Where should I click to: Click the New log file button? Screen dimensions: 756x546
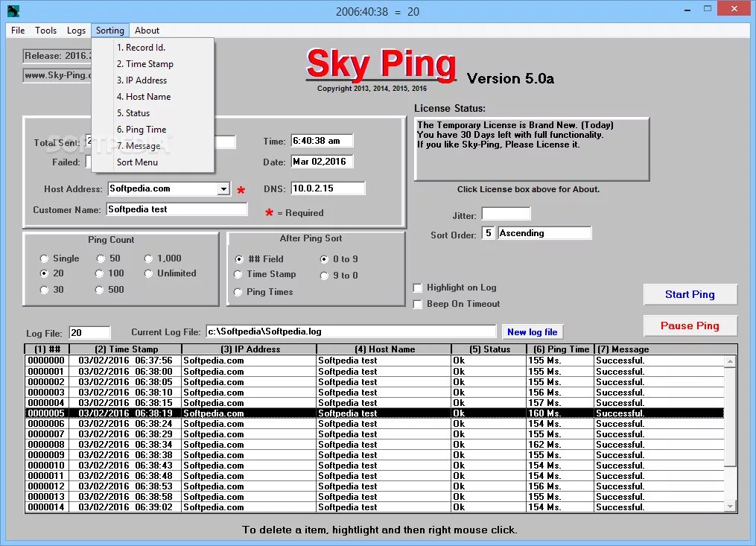point(533,331)
